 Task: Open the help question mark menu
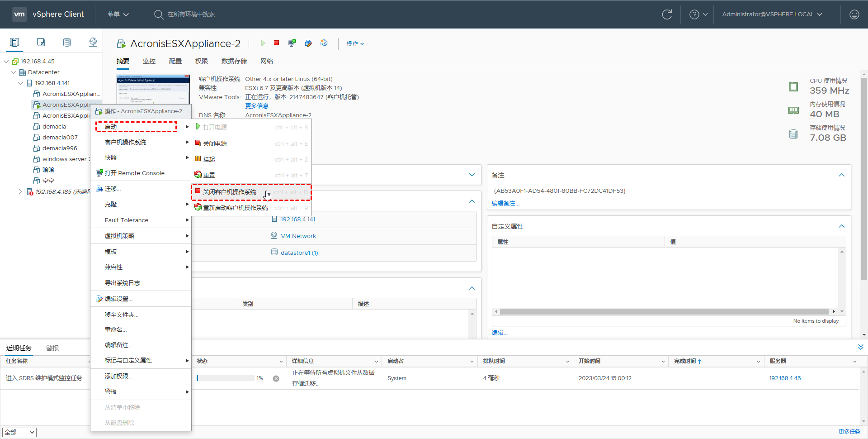(698, 14)
